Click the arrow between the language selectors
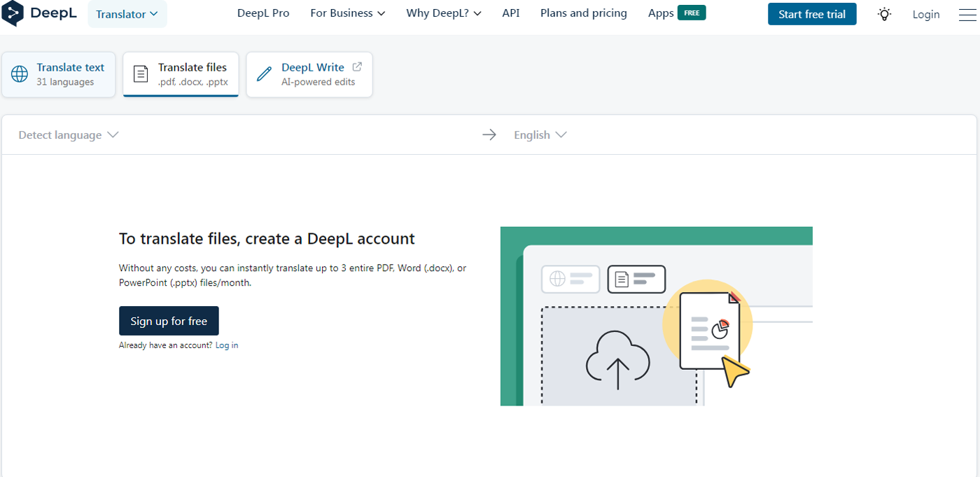The width and height of the screenshot is (980, 477). (489, 134)
